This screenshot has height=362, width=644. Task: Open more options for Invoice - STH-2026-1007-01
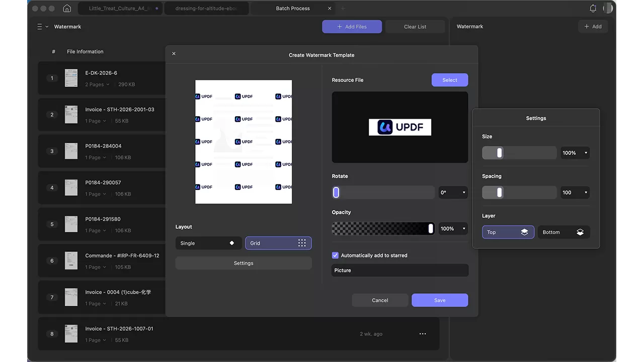[x=423, y=334]
